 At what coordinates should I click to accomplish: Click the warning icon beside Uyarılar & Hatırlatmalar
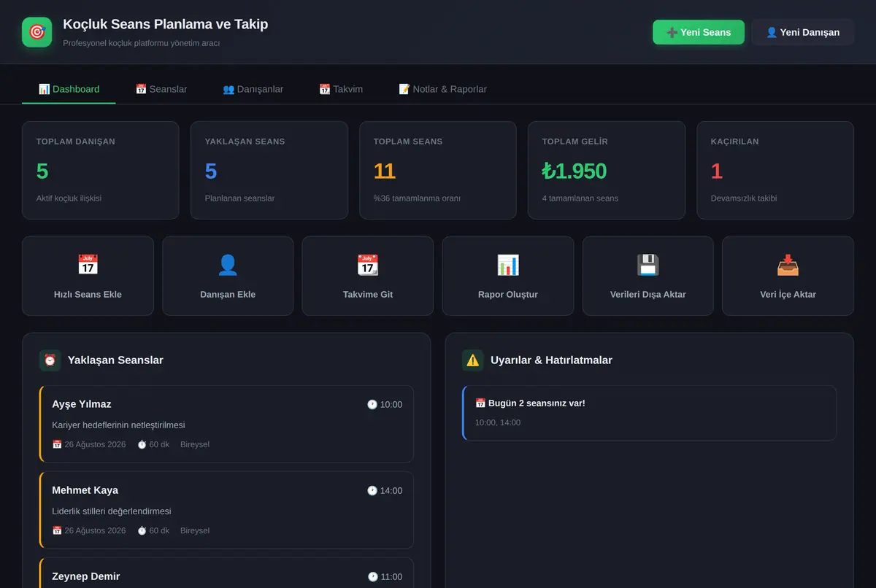coord(473,360)
